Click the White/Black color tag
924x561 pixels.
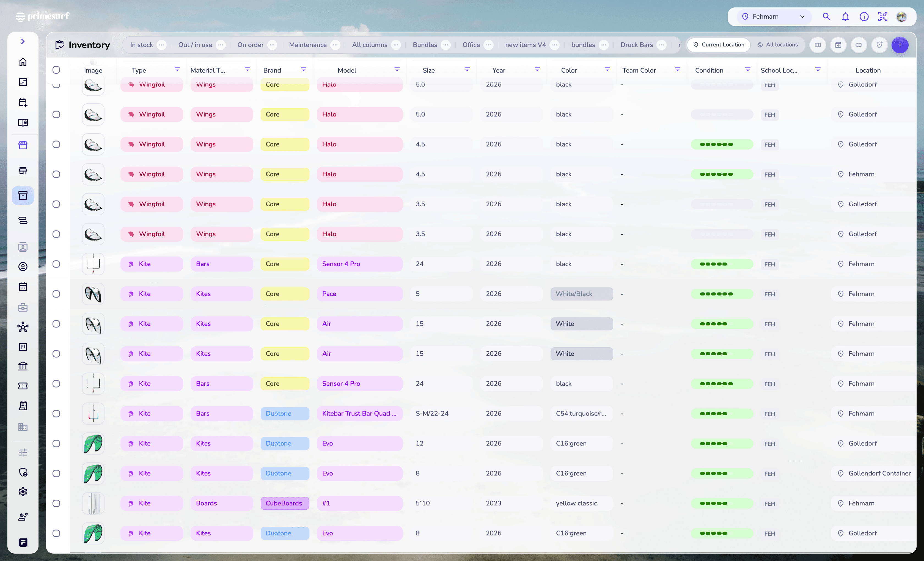tap(582, 294)
